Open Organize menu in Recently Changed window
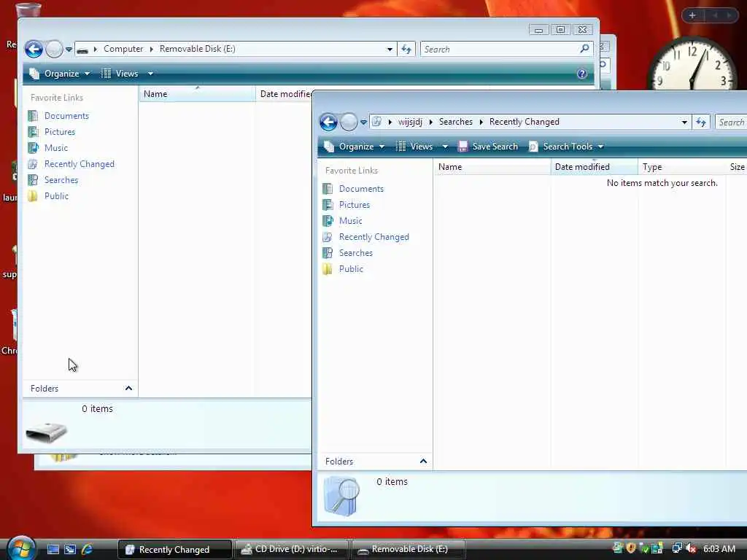This screenshot has width=747, height=560. pos(354,147)
